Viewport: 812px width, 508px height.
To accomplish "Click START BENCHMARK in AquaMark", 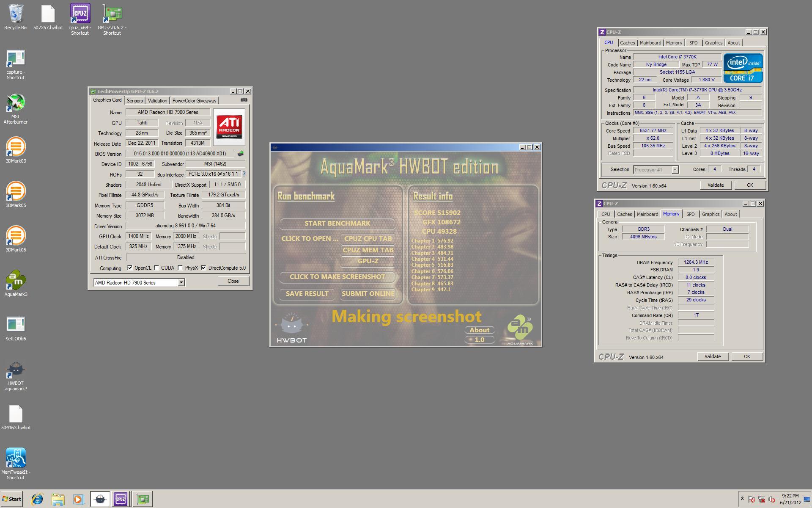I will 337,224.
